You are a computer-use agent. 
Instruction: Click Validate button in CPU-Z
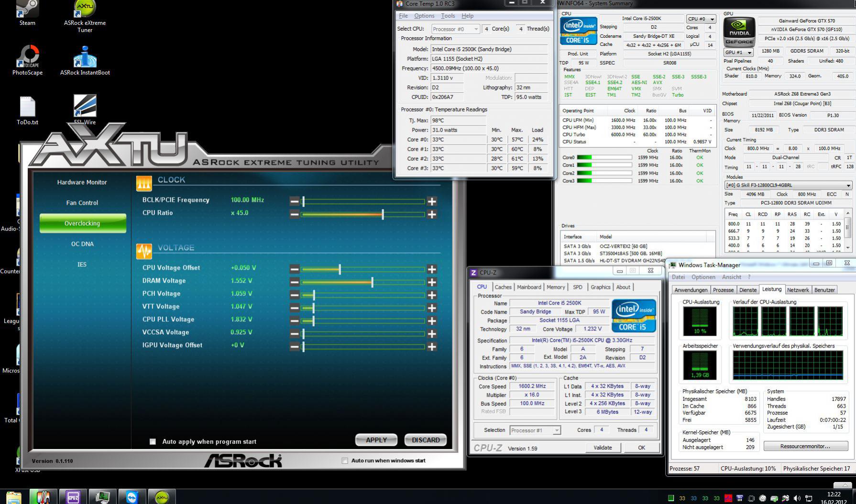(x=603, y=448)
